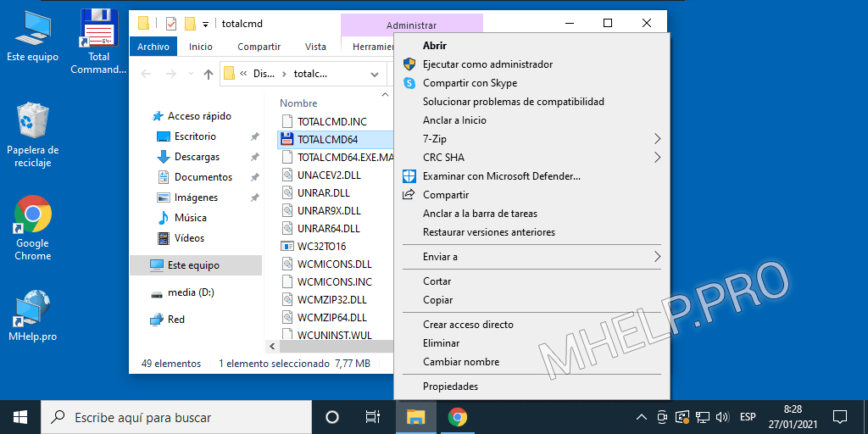Select Ejecutar como administrador

487,64
